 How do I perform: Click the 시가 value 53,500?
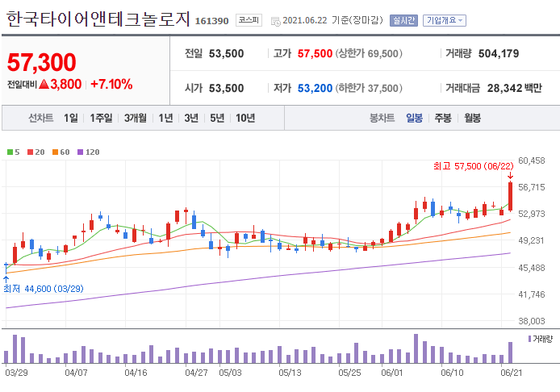point(226,88)
